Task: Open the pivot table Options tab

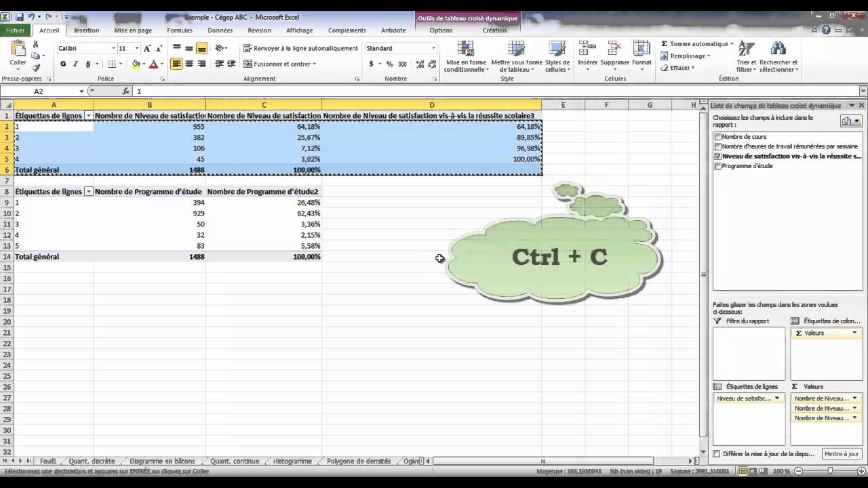Action: (441, 30)
